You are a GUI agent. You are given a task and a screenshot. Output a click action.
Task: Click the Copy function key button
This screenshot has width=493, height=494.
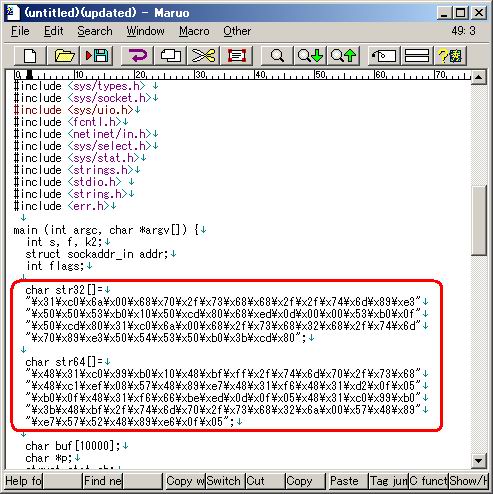(305, 481)
